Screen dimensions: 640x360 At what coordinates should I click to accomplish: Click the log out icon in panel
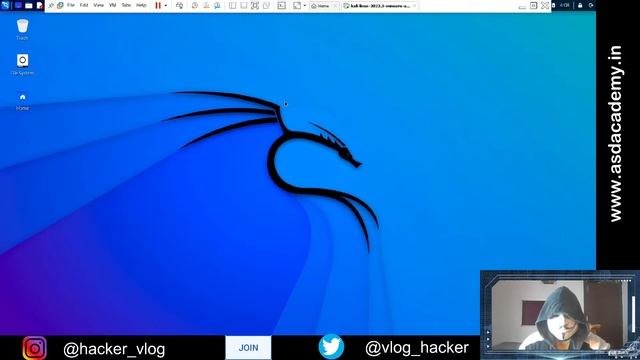tap(591, 5)
